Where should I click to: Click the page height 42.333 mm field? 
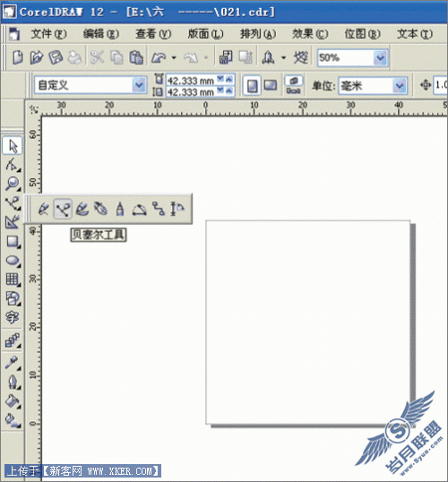click(x=191, y=91)
